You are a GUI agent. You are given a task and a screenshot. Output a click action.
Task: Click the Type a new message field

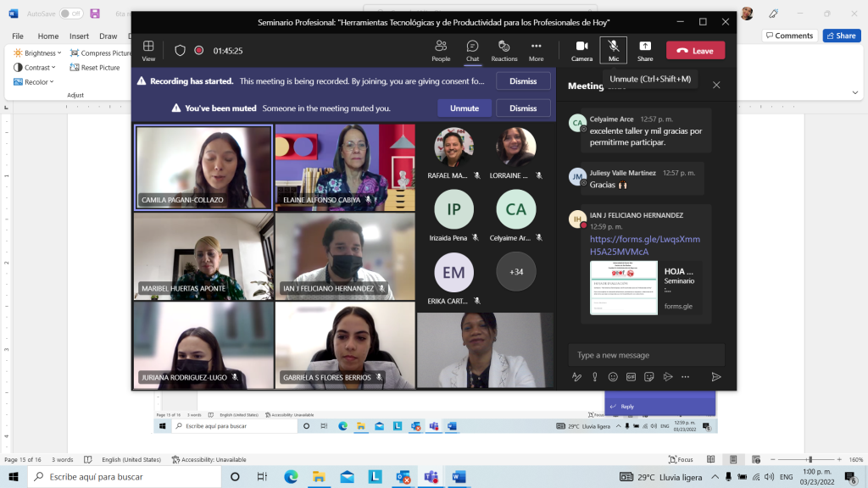click(646, 355)
